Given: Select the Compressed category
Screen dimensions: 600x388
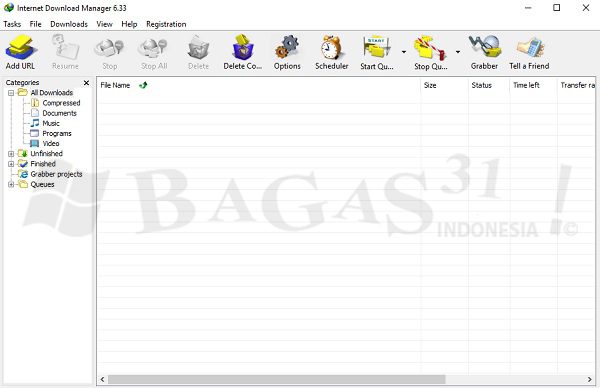Looking at the screenshot, I should (x=61, y=103).
